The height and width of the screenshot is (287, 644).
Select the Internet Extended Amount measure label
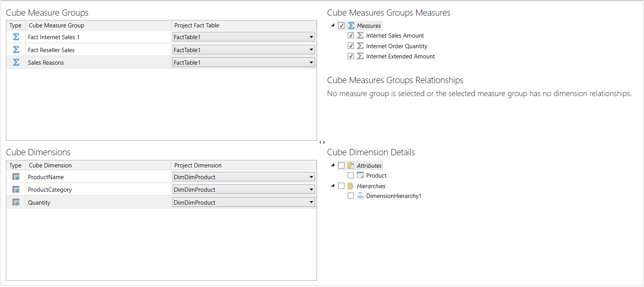400,56
